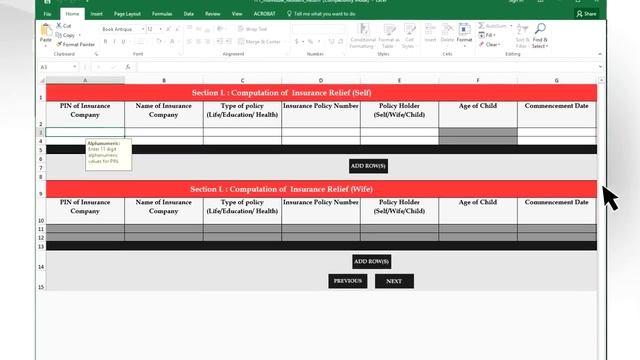
Task: Toggle Italic formatting
Action: pos(114,42)
